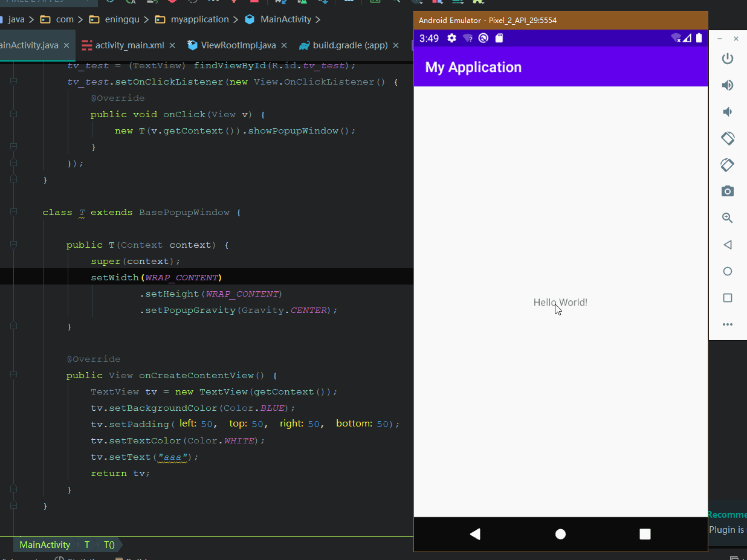Rotate the device right using rotate icon
The width and height of the screenshot is (747, 560).
tap(728, 165)
